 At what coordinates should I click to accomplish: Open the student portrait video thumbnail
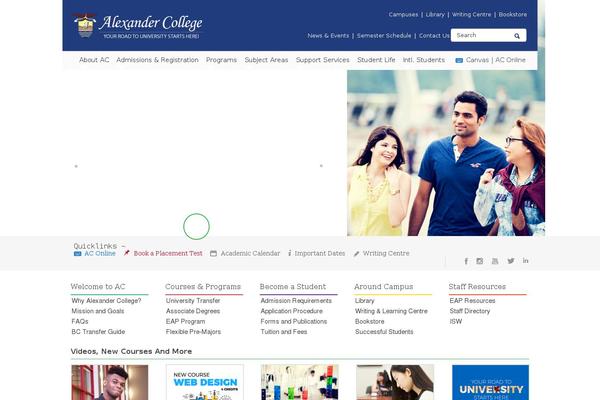(110, 382)
